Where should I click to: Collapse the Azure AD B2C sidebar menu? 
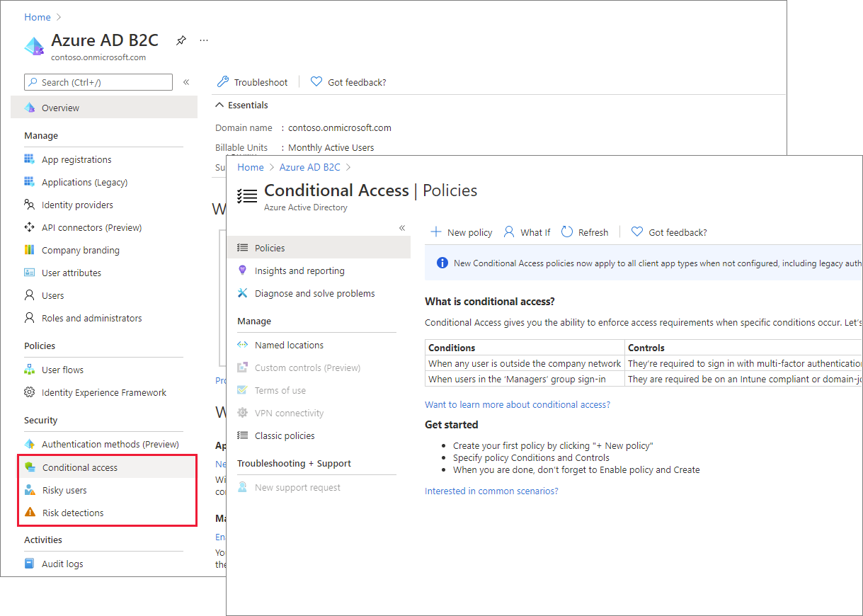click(186, 82)
